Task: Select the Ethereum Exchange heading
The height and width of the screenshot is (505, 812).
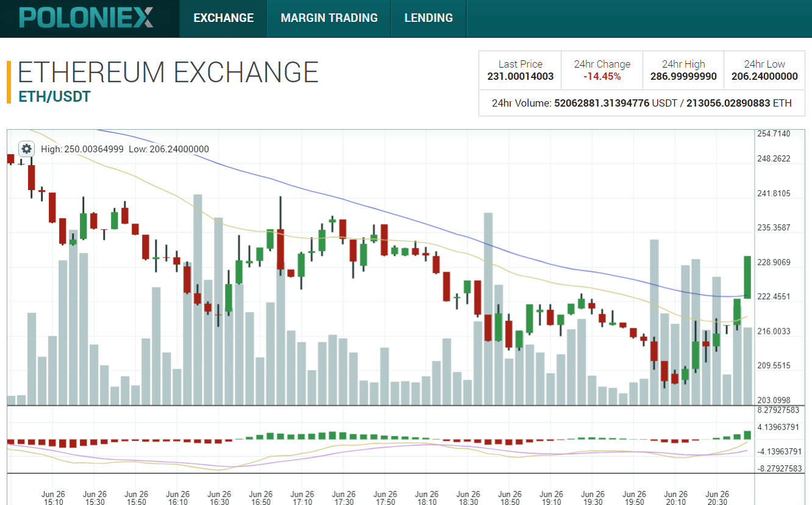Action: pos(168,72)
